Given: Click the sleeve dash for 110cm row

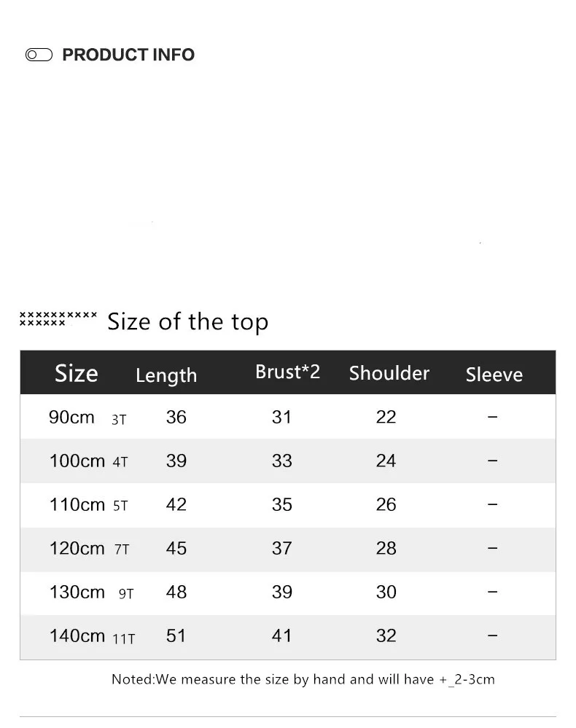Looking at the screenshot, I should [x=492, y=504].
